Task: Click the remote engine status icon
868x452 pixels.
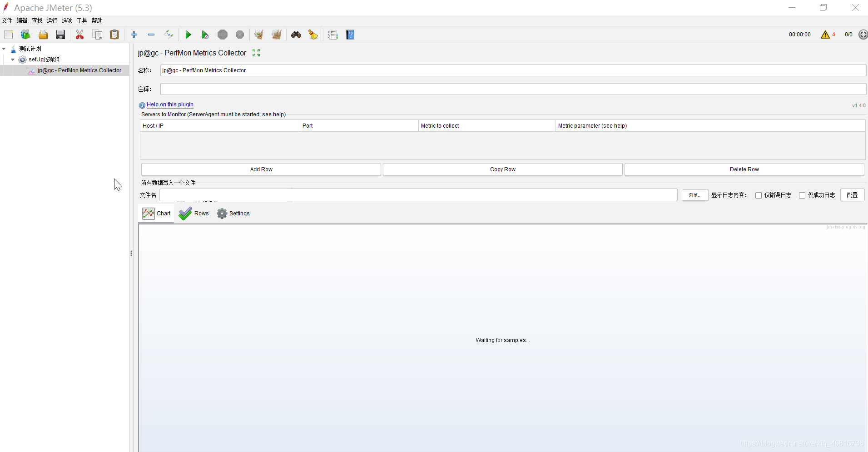Action: coord(863,35)
